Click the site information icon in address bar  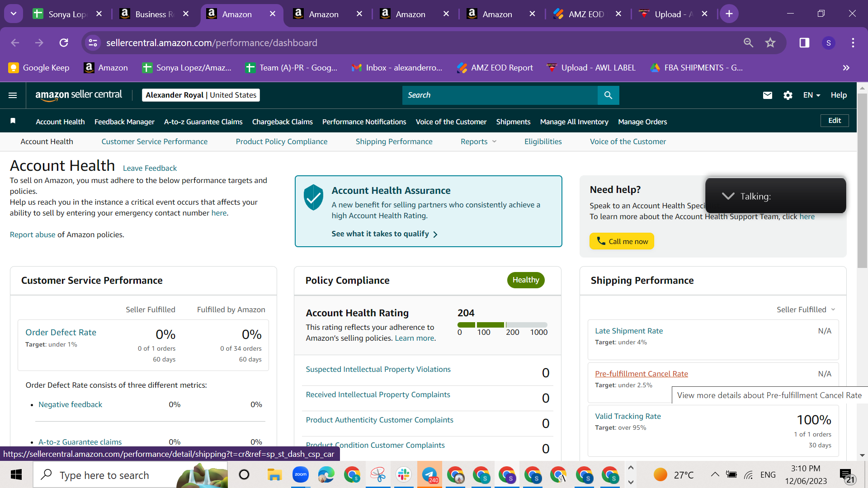pos(93,42)
